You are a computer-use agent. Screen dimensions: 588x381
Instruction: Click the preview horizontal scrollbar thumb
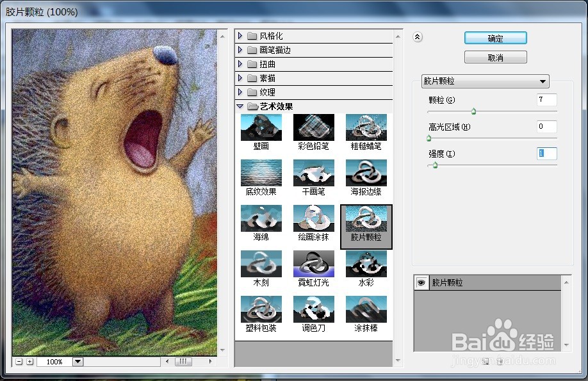click(x=183, y=362)
